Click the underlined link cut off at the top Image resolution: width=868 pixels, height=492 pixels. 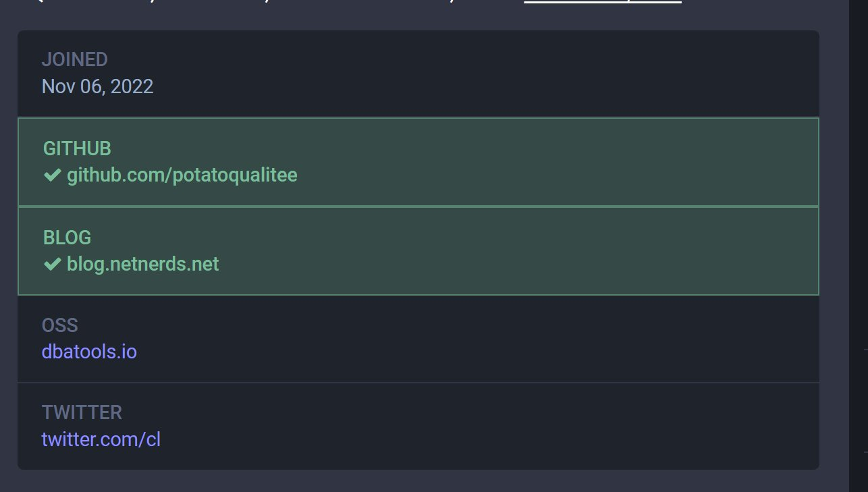point(603,2)
